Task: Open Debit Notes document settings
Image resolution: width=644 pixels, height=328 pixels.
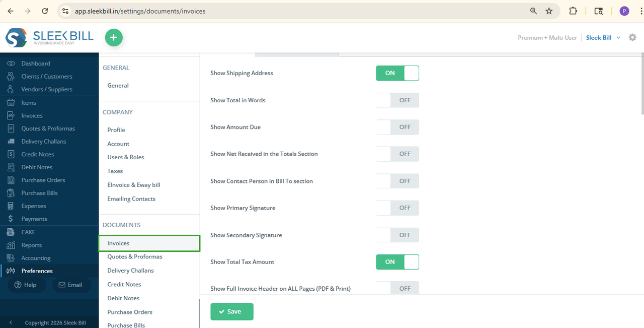Action: (123, 298)
